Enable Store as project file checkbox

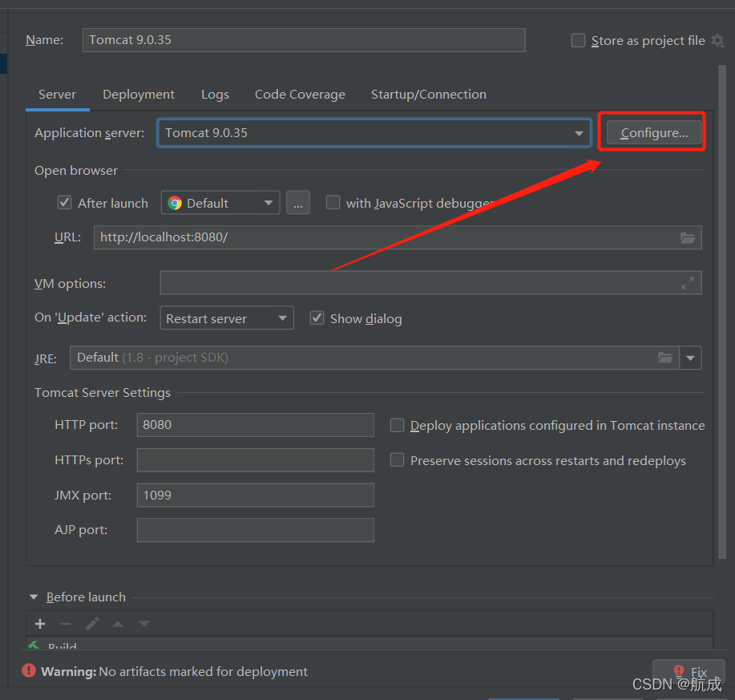tap(578, 40)
